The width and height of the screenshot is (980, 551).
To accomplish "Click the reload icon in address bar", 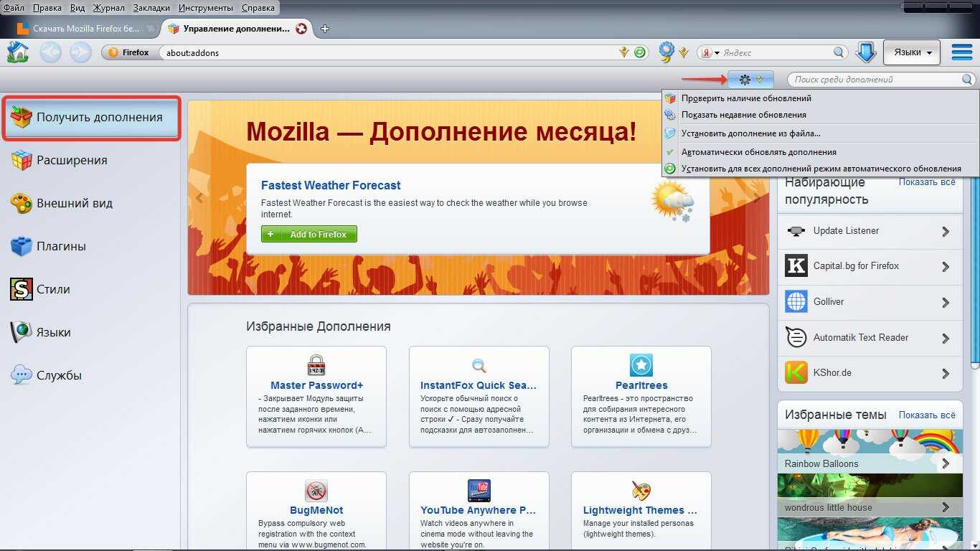I will point(640,52).
